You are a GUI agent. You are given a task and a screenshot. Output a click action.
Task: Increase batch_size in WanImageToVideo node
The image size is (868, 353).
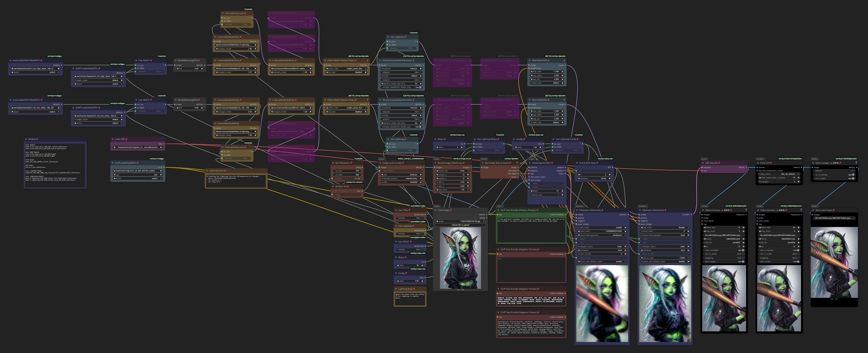(x=563, y=195)
